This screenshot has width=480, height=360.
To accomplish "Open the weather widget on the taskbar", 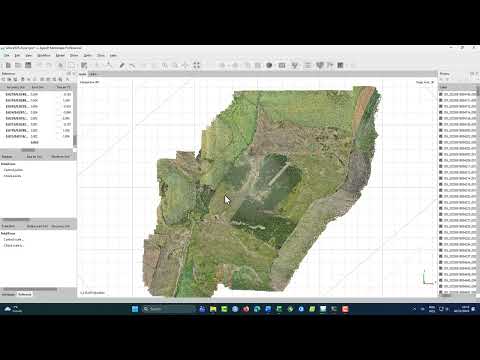I will point(13,309).
